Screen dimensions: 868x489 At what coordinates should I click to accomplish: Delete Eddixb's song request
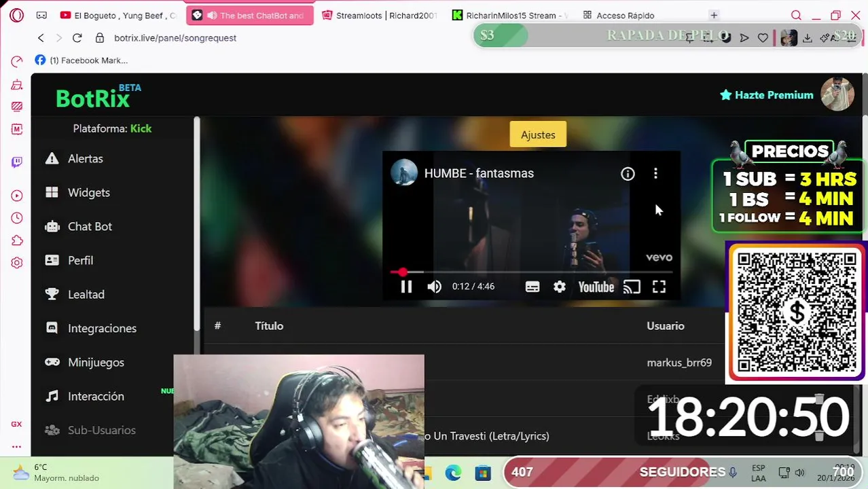point(819,399)
